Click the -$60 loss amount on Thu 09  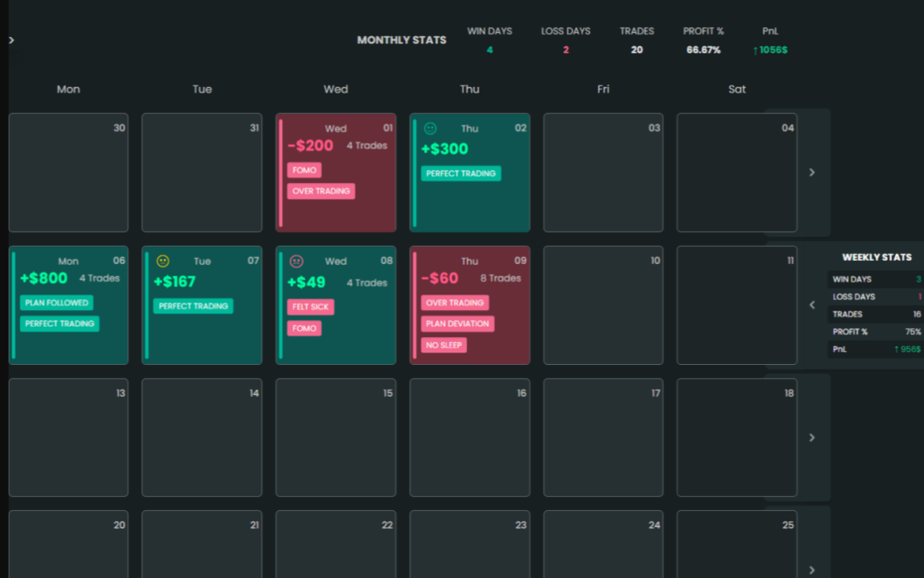[439, 278]
